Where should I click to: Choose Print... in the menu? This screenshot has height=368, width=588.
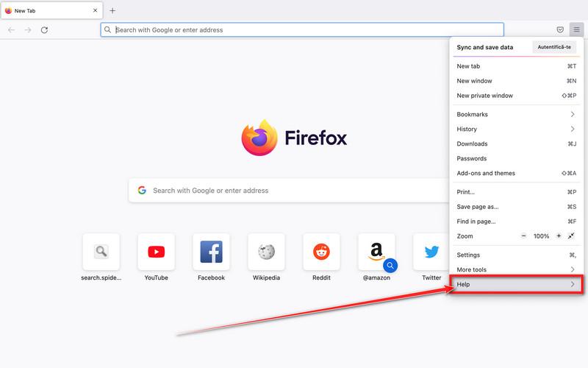pyautogui.click(x=517, y=192)
